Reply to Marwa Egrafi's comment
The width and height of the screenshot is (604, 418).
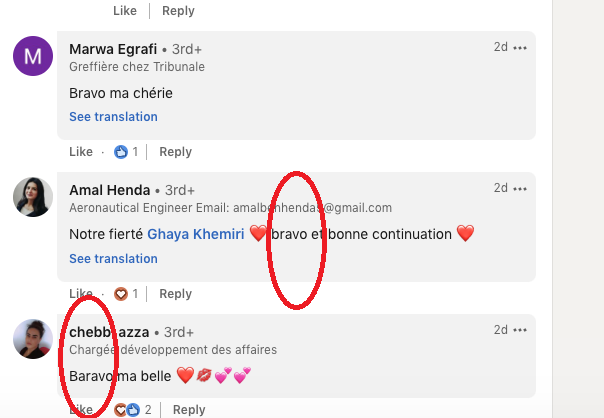(176, 152)
